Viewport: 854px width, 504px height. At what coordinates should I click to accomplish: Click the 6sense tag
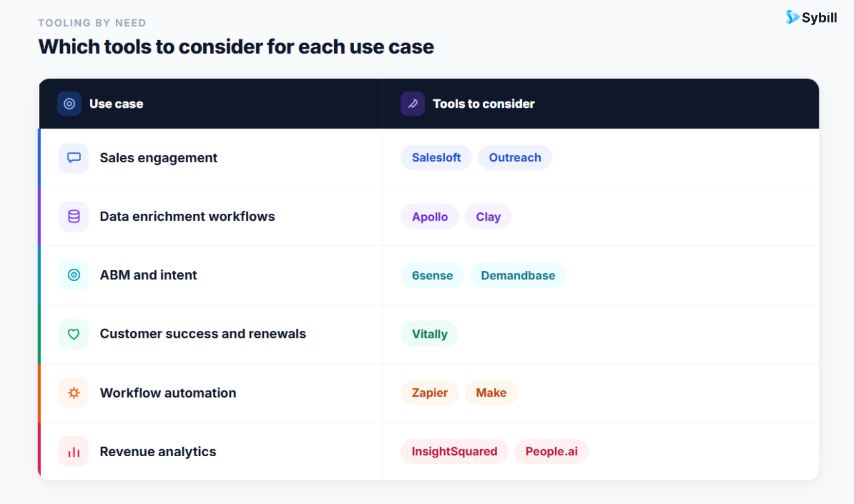432,275
